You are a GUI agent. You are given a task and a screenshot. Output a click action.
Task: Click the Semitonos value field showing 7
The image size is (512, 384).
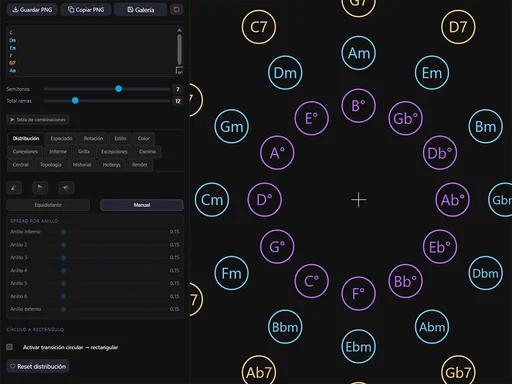coord(178,89)
